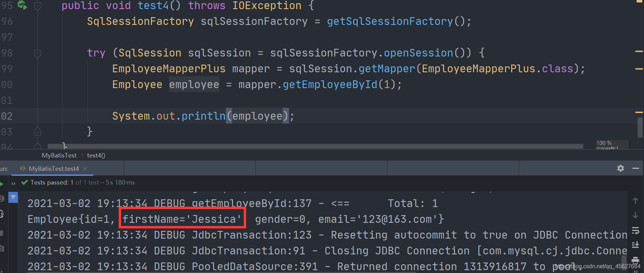Click 'Total: 1' in console log
This screenshot has width=644, height=273.
coord(413,204)
